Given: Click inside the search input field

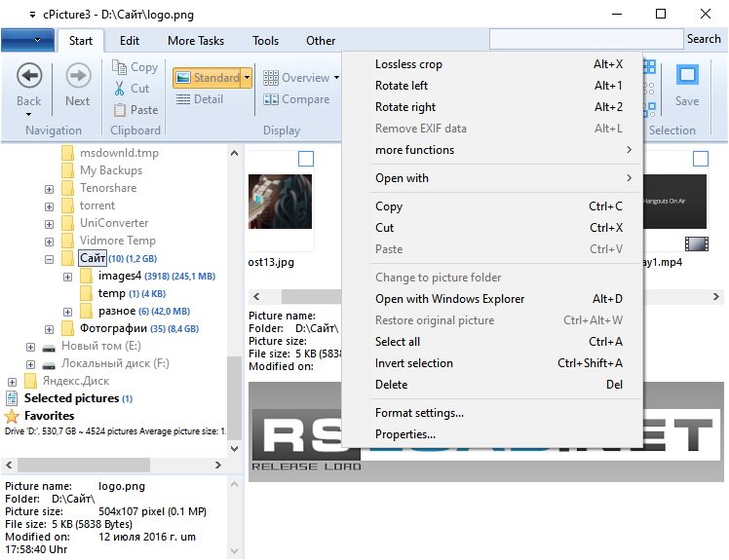Looking at the screenshot, I should pos(586,39).
